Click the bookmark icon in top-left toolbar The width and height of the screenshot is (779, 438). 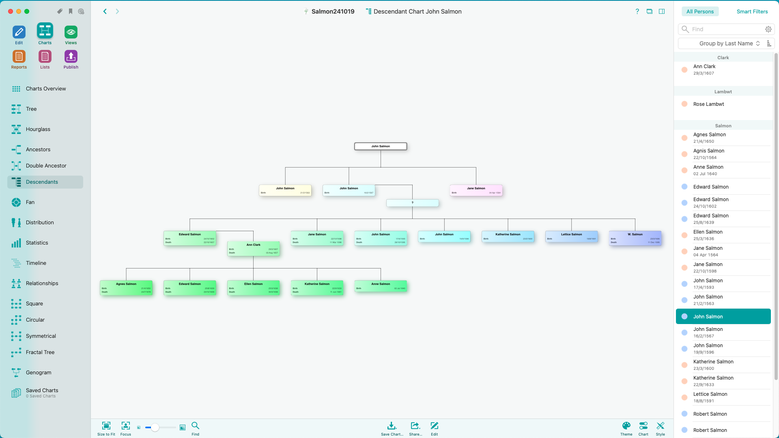[71, 11]
